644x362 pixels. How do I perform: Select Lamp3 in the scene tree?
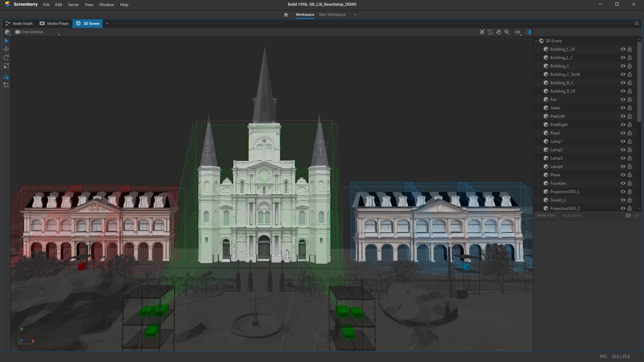tap(556, 158)
